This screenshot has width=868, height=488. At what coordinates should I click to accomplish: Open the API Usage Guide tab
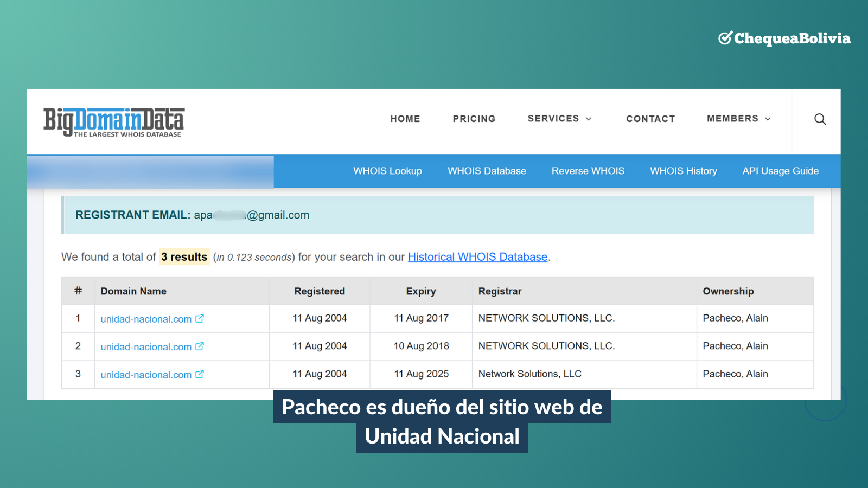pyautogui.click(x=780, y=171)
